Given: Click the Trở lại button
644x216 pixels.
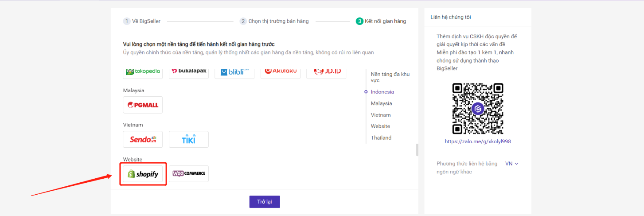Looking at the screenshot, I should pyautogui.click(x=265, y=201).
